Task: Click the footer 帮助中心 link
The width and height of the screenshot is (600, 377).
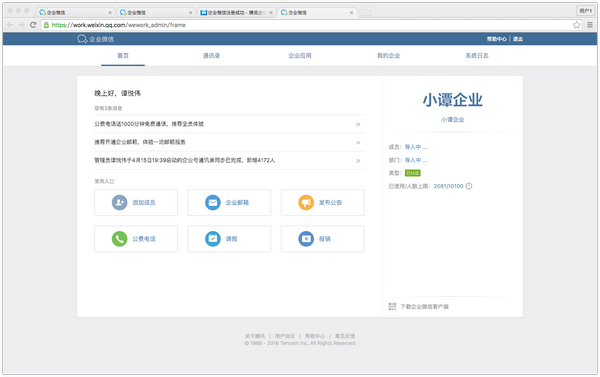Action: pyautogui.click(x=315, y=336)
